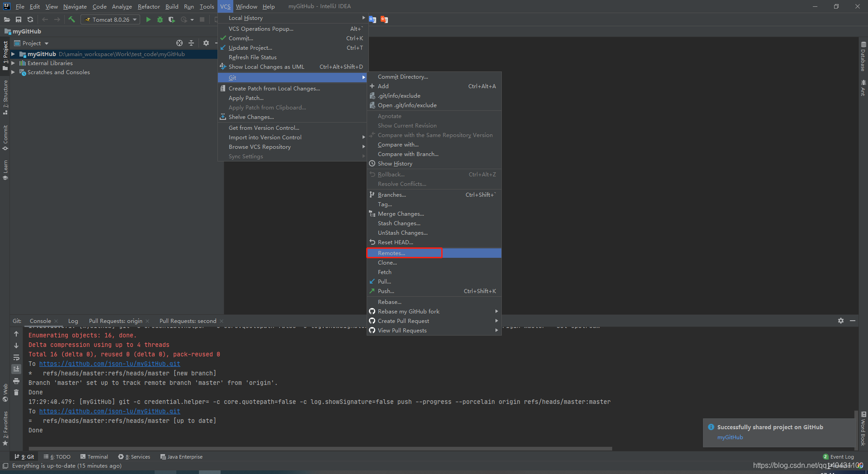The image size is (868, 474).
Task: Open the Project view selector dropdown
Action: [x=31, y=43]
